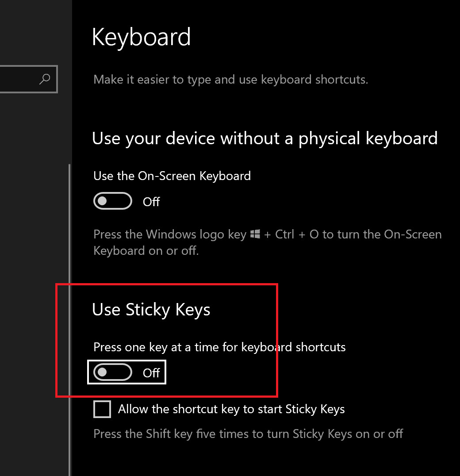Image resolution: width=460 pixels, height=476 pixels.
Task: Click the Windows logo key icon
Action: [x=255, y=234]
